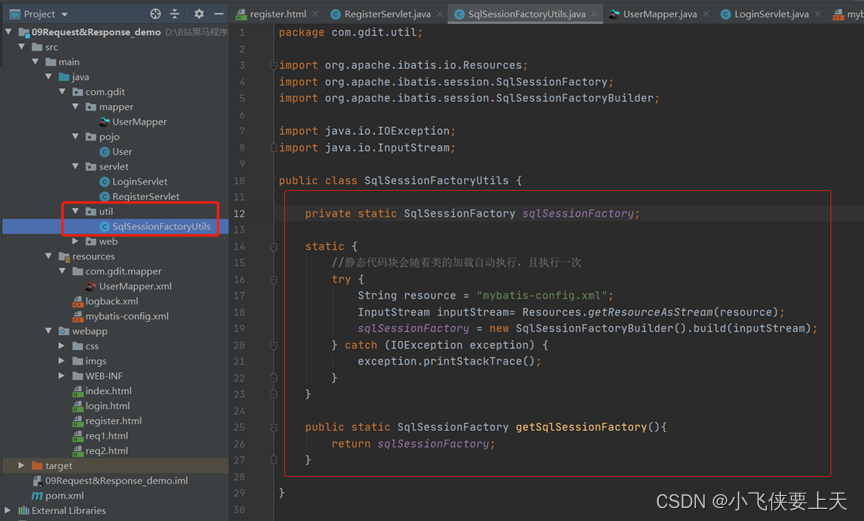Click the Select Opened File locate icon

coord(155,14)
